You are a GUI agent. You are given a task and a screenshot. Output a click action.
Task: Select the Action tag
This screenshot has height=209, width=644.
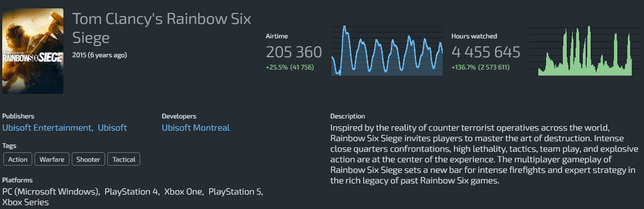(18, 160)
